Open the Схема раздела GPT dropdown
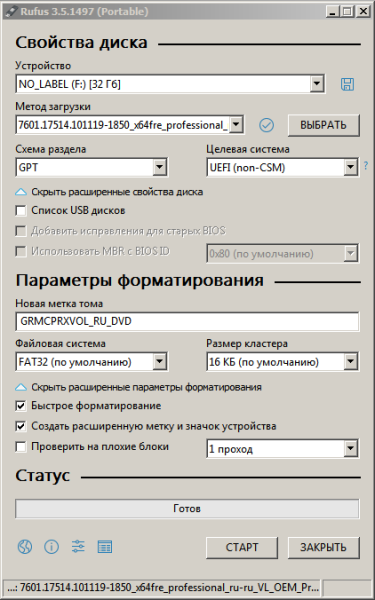The height and width of the screenshot is (600, 375). tap(91, 167)
